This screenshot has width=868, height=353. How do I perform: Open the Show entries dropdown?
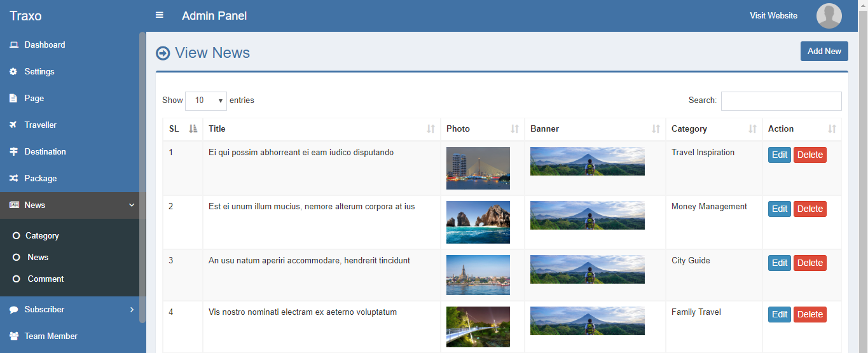pos(206,100)
